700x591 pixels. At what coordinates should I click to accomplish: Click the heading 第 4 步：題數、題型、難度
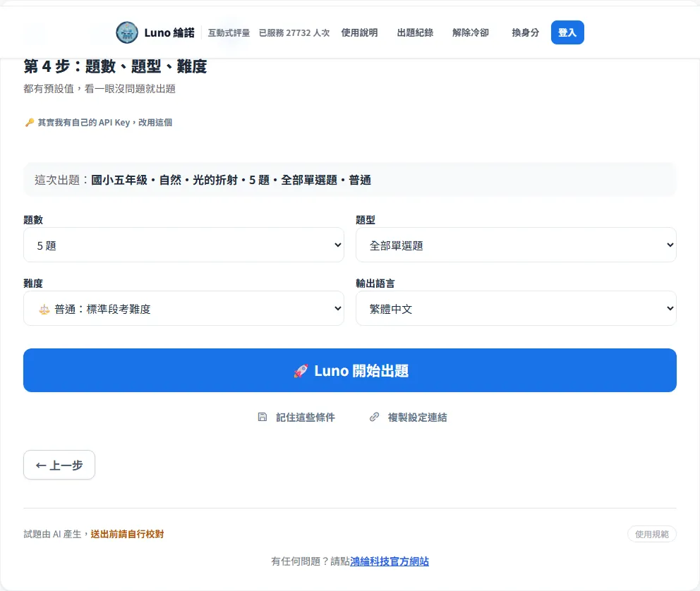pos(115,66)
